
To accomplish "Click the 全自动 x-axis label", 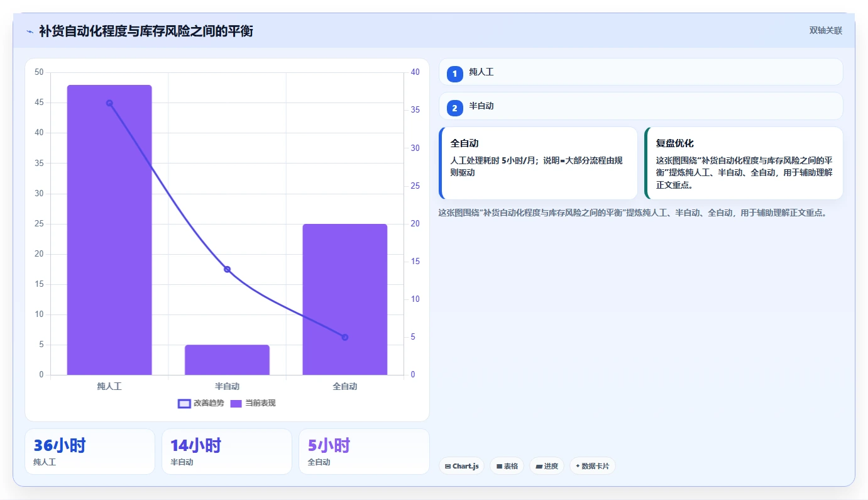I will 344,386.
